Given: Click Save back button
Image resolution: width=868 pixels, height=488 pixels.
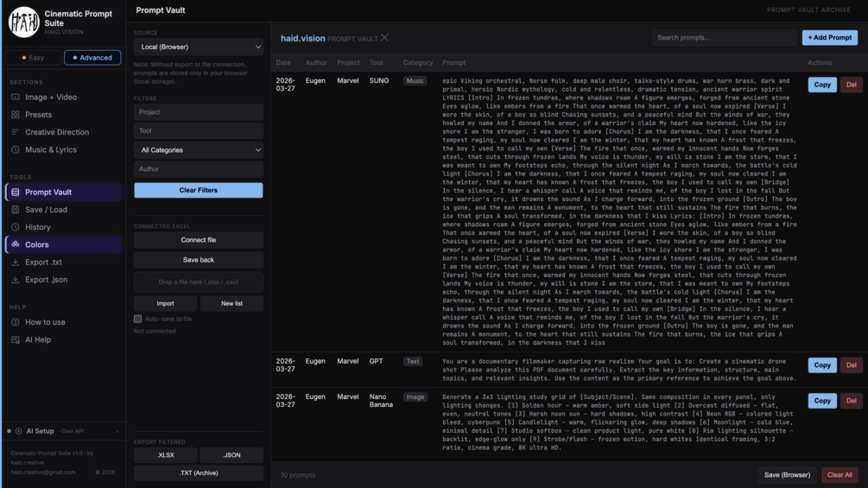Looking at the screenshot, I should (198, 260).
